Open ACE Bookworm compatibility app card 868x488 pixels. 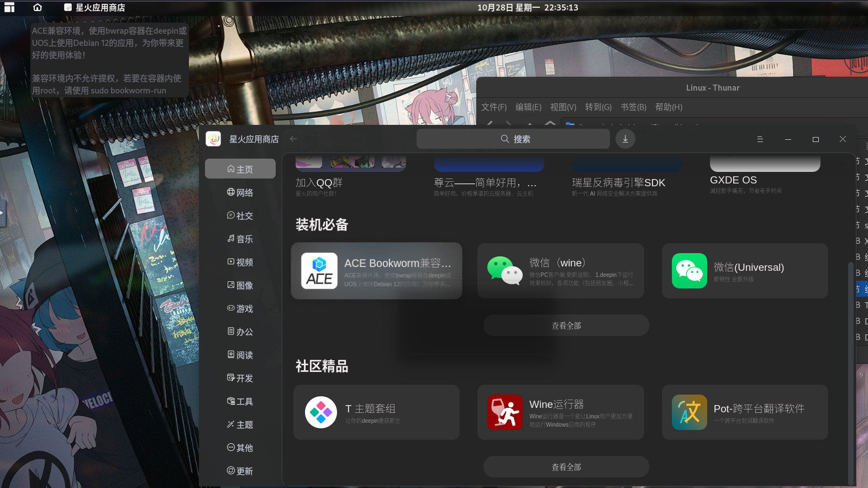376,271
